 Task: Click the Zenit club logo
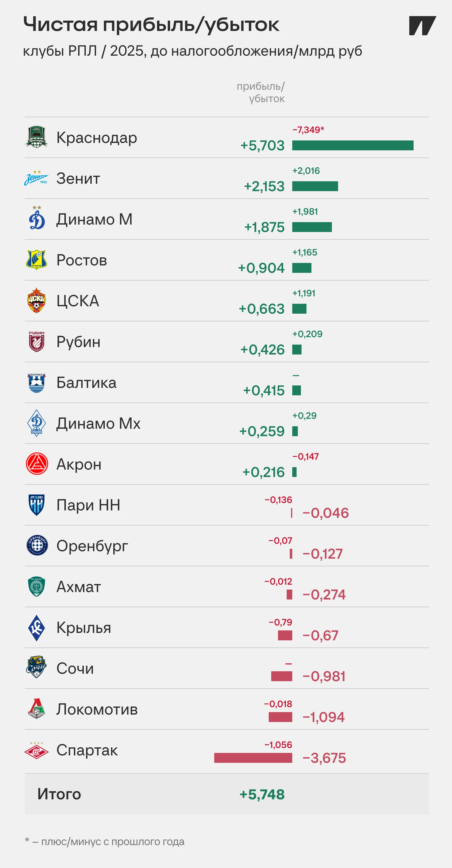pos(36,178)
